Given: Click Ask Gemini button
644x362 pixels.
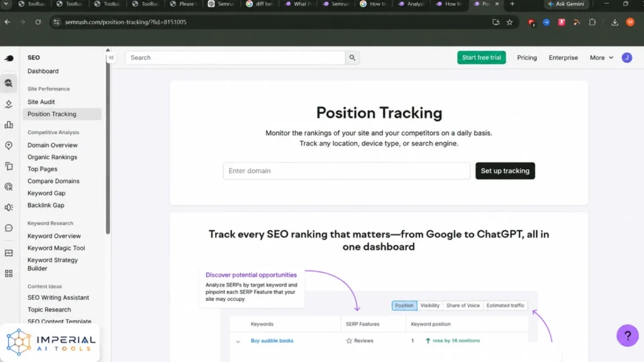Looking at the screenshot, I should click(x=567, y=4).
